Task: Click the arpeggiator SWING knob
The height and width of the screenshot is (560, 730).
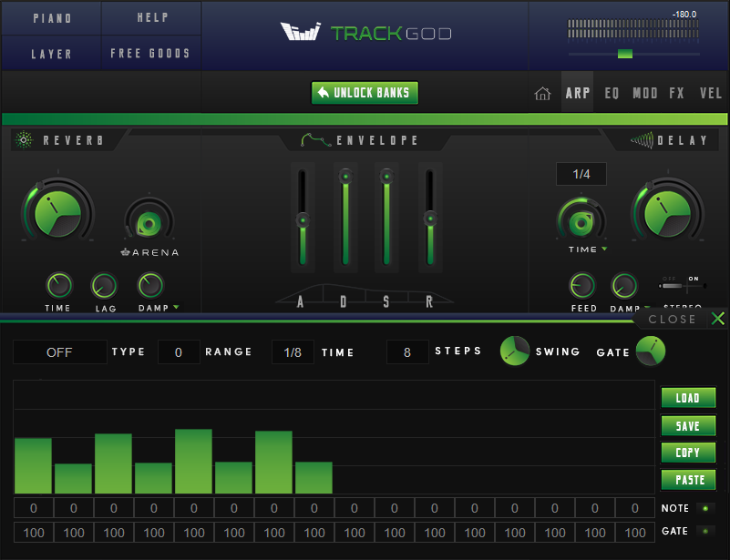Action: [x=514, y=351]
